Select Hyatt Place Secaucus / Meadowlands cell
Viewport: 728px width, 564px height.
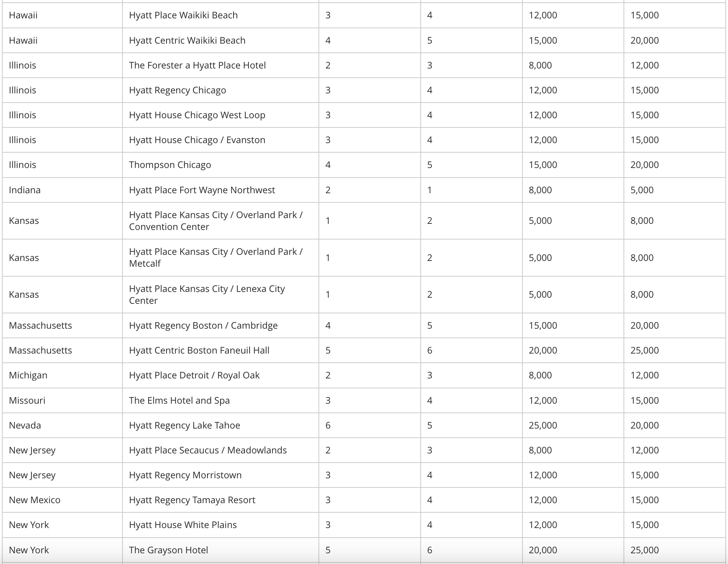220,450
